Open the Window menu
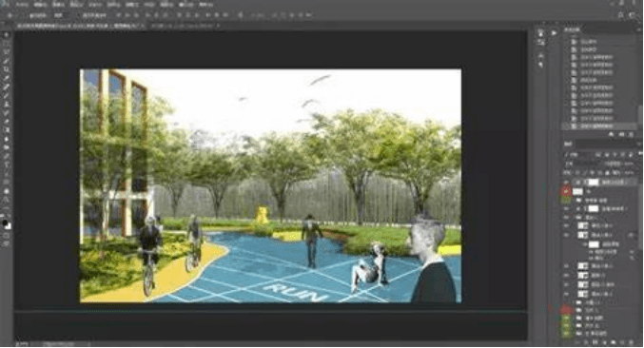The image size is (644, 348). tap(186, 5)
